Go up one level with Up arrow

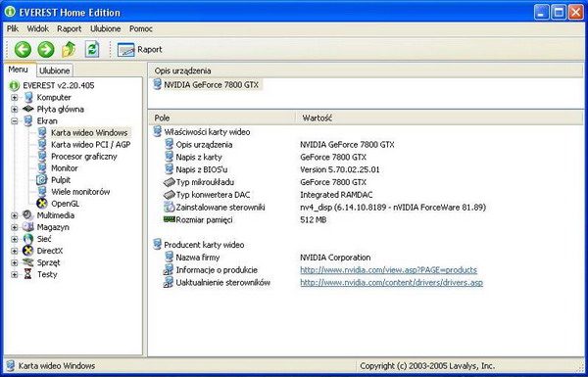(69, 50)
